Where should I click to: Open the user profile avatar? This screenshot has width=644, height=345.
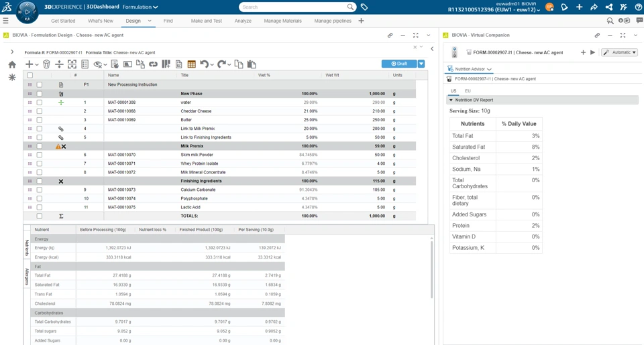pos(549,7)
